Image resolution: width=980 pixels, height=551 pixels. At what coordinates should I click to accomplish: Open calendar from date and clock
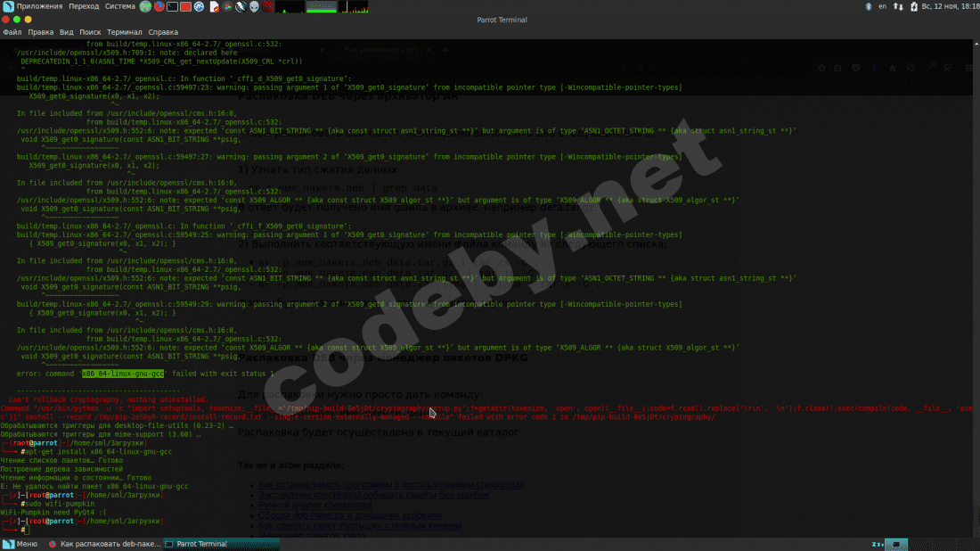point(951,6)
